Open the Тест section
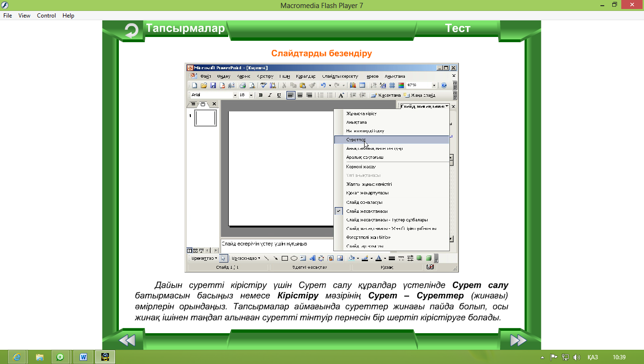Image resolution: width=644 pixels, height=364 pixels. click(457, 28)
